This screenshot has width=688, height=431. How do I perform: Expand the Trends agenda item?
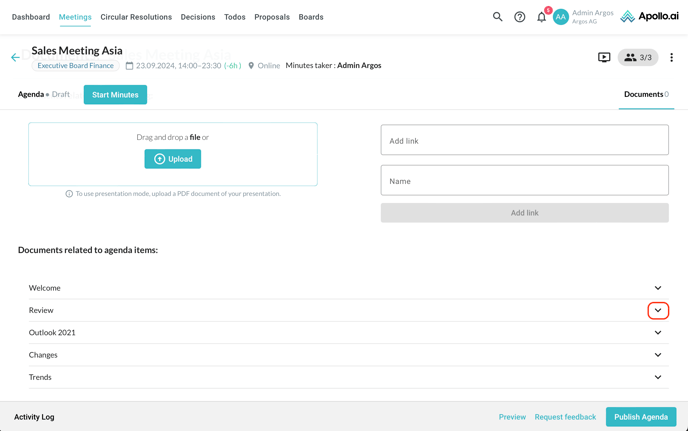pos(657,377)
